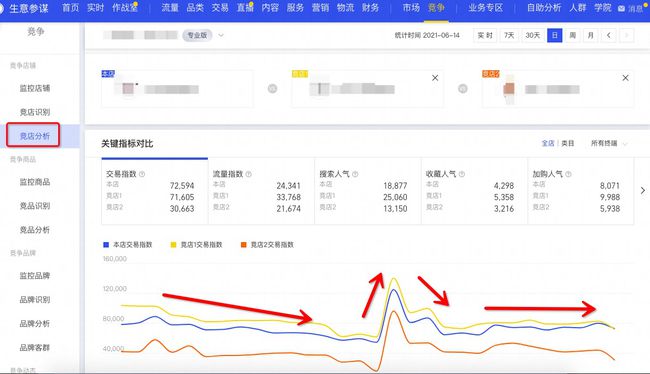Show help for 交易指数
Viewport: 650px width, 374px height.
(x=142, y=174)
